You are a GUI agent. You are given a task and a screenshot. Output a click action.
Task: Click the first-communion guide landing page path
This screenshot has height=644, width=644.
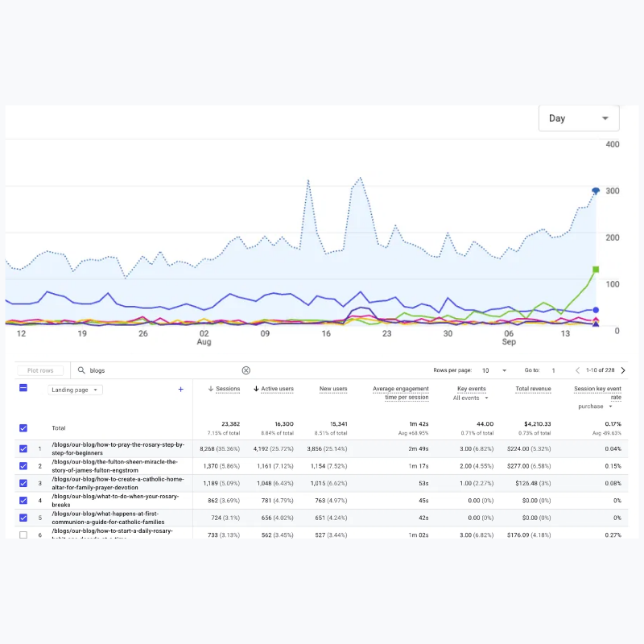[108, 518]
